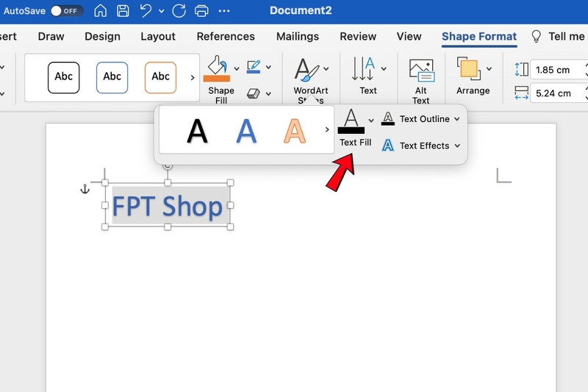
Task: Apply the black A WordArt style
Action: click(x=197, y=132)
